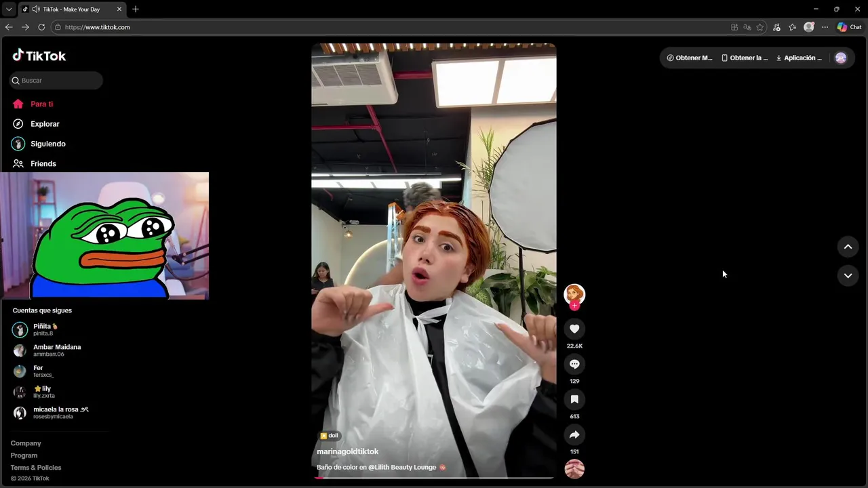Open the video creator's avatar
This screenshot has width=868, height=488.
click(x=574, y=293)
